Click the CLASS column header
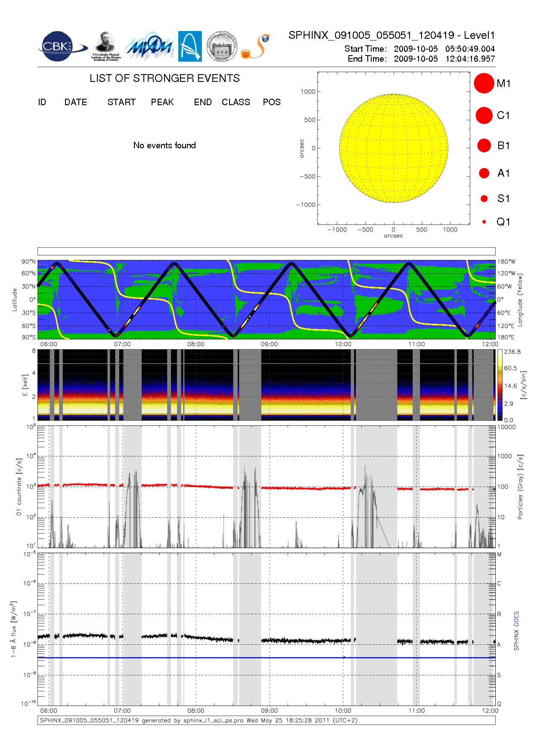Image resolution: width=534 pixels, height=756 pixels. coord(236,102)
